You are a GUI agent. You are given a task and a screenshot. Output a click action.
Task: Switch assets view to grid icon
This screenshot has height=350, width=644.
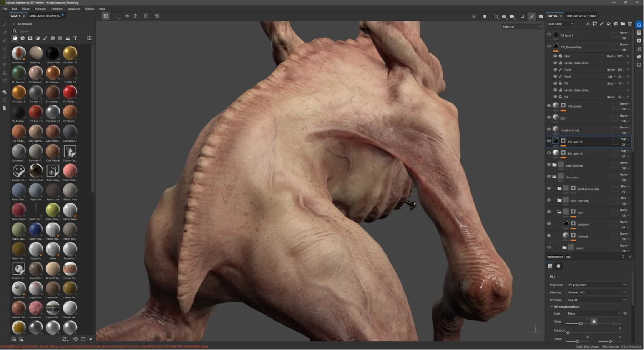click(90, 38)
